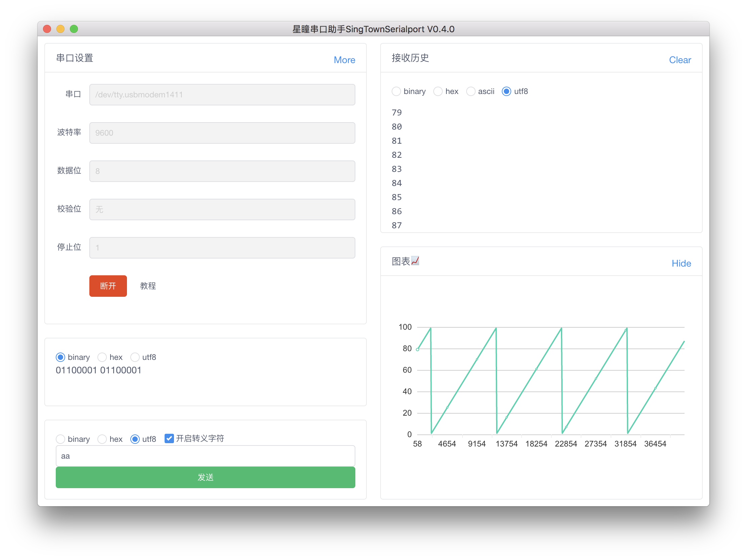747x560 pixels.
Task: Choose hex format for send input
Action: click(102, 439)
